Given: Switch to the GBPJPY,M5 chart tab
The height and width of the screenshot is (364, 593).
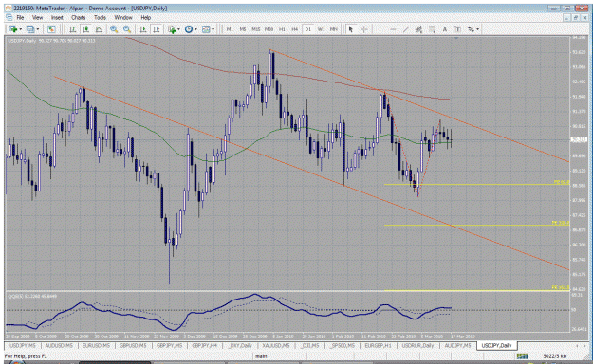Looking at the screenshot, I should pyautogui.click(x=170, y=345).
